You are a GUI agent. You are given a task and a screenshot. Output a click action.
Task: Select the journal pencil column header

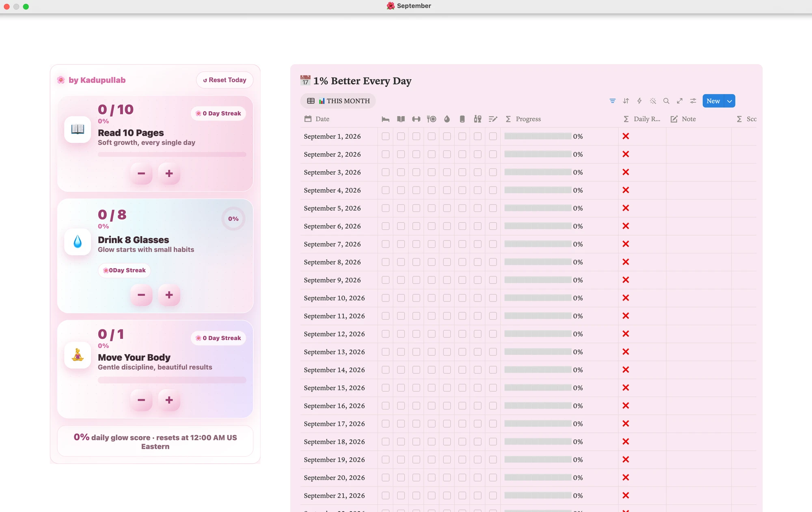tap(493, 119)
